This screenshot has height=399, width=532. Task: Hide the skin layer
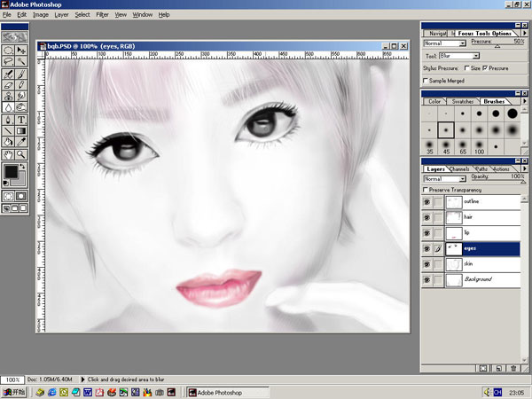(x=426, y=264)
